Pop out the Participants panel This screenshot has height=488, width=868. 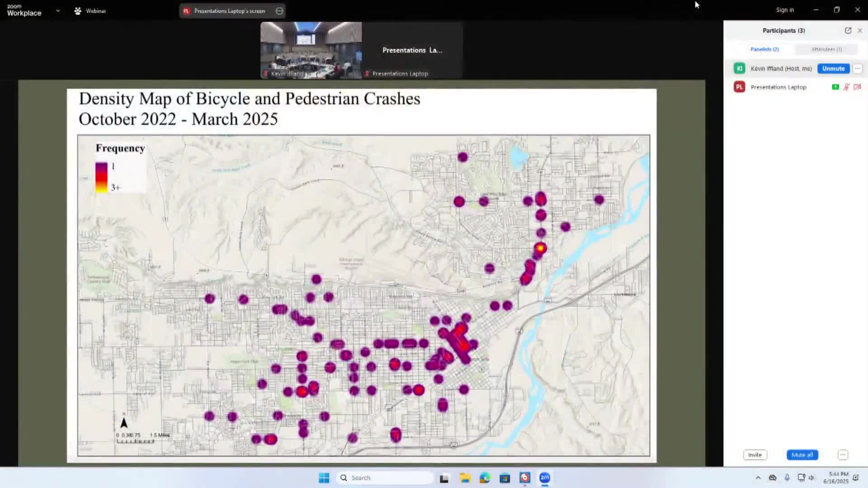848,30
